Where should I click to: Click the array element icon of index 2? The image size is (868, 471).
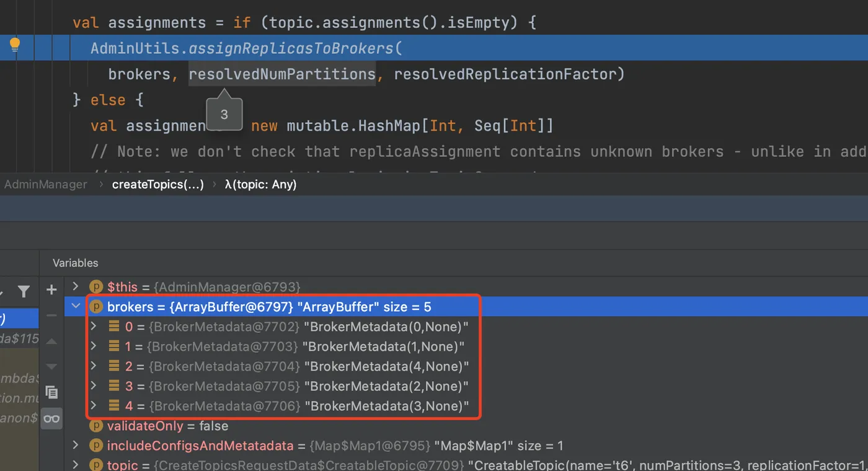point(114,366)
